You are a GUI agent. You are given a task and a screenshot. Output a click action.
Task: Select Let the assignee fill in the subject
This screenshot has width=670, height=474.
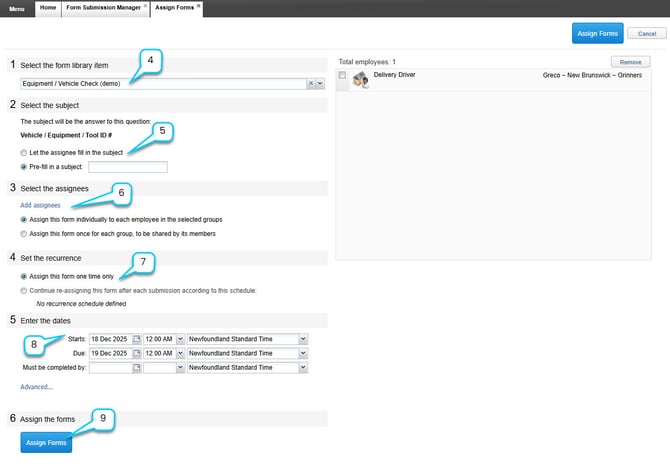coord(24,151)
